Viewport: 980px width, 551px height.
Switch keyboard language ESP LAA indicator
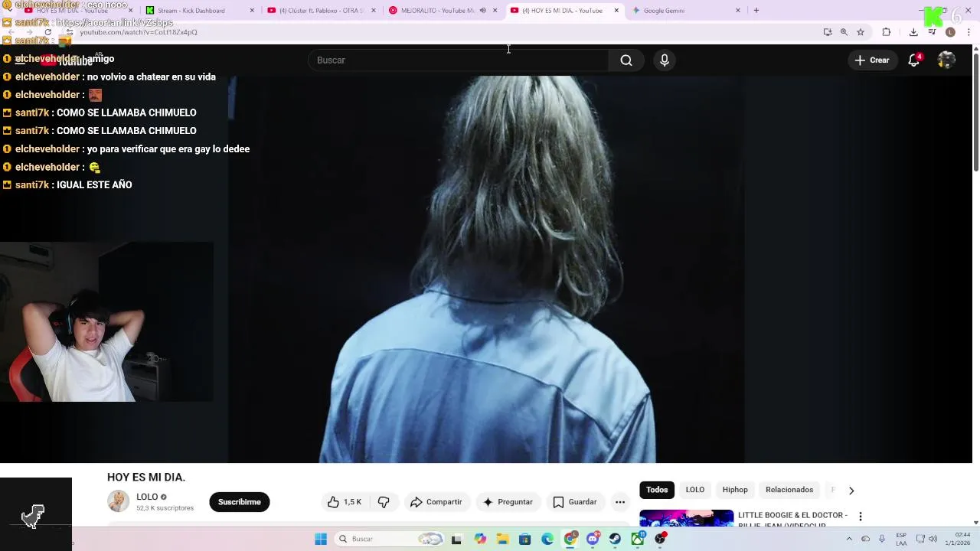[901, 539]
